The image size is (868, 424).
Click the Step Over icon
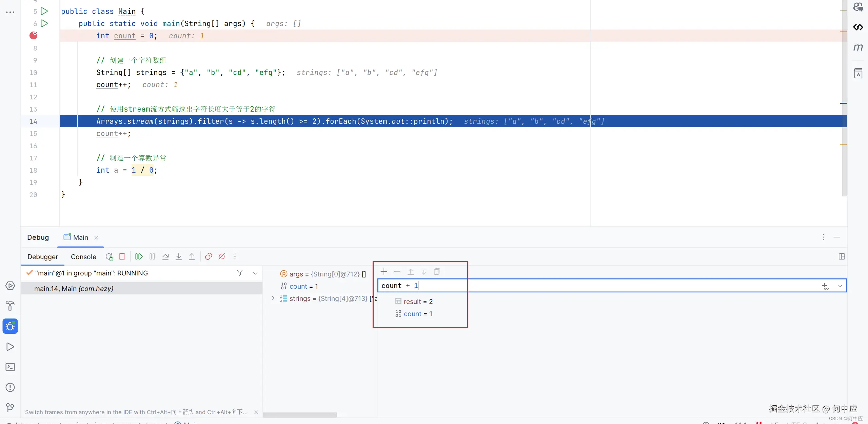tap(165, 257)
